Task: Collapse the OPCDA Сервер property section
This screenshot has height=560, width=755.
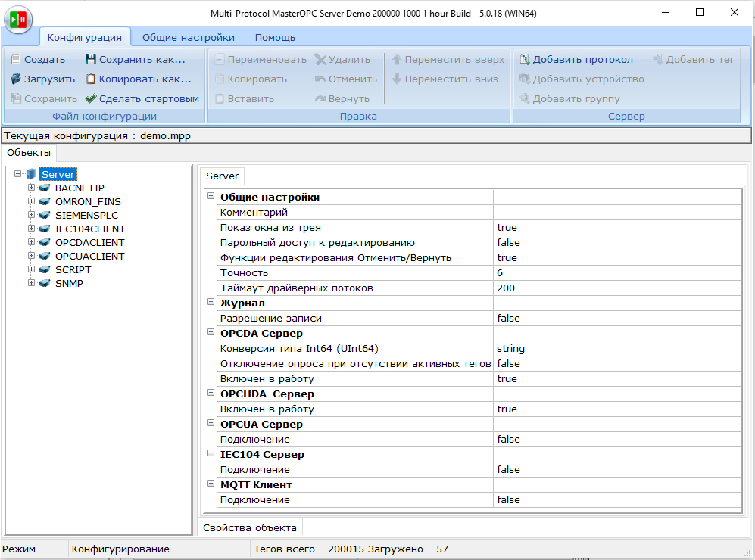Action: click(x=211, y=332)
